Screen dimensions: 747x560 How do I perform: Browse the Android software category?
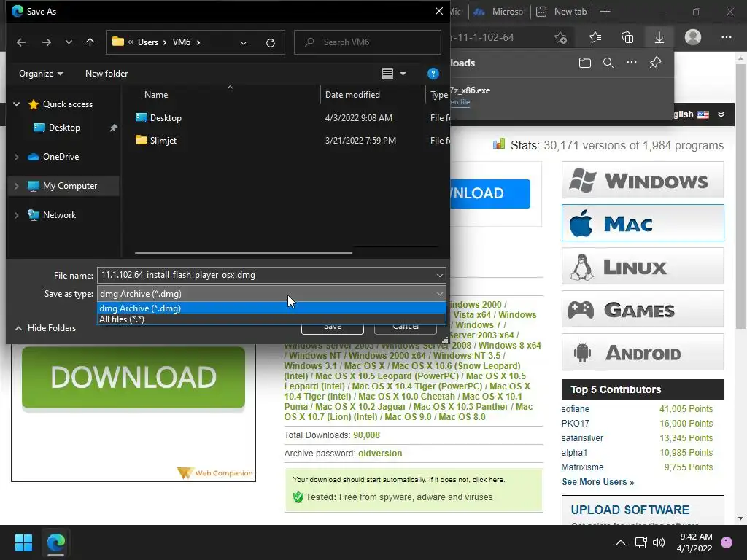click(643, 352)
